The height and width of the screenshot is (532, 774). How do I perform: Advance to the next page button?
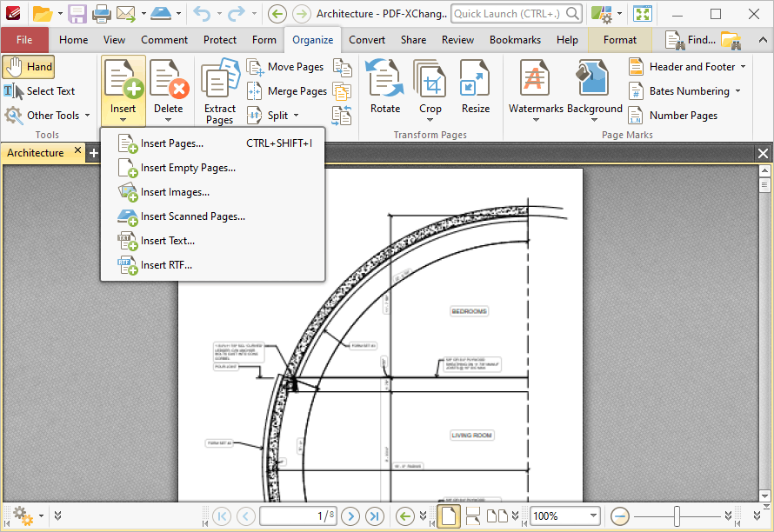(350, 516)
